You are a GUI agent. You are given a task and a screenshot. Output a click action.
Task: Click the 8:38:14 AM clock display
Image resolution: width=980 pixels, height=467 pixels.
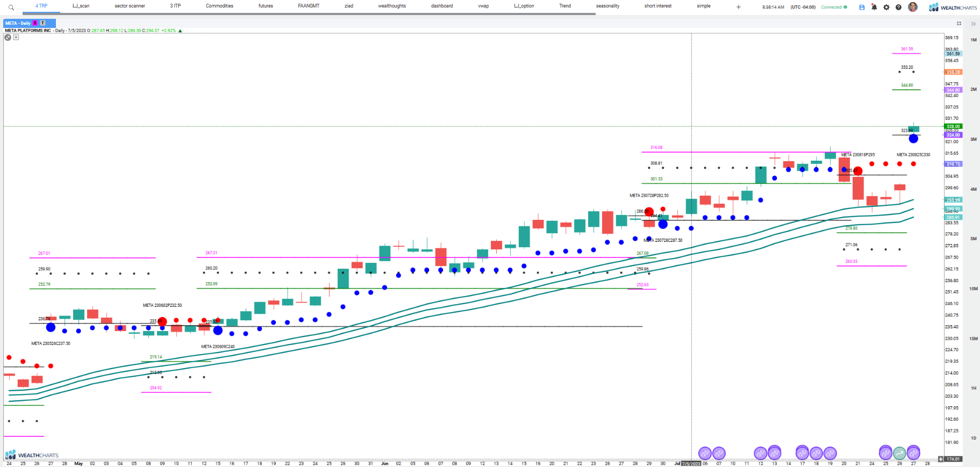pyautogui.click(x=773, y=7)
